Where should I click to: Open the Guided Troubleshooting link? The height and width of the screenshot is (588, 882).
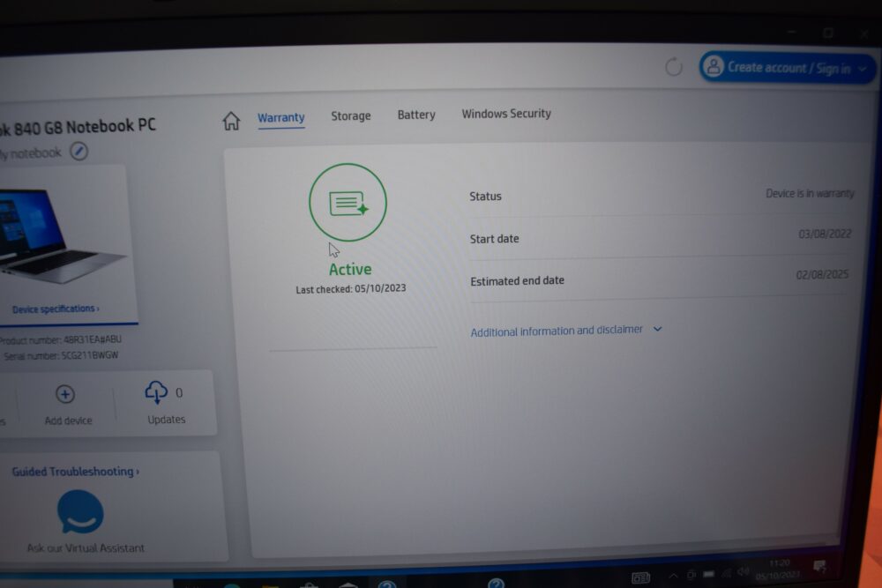point(75,472)
